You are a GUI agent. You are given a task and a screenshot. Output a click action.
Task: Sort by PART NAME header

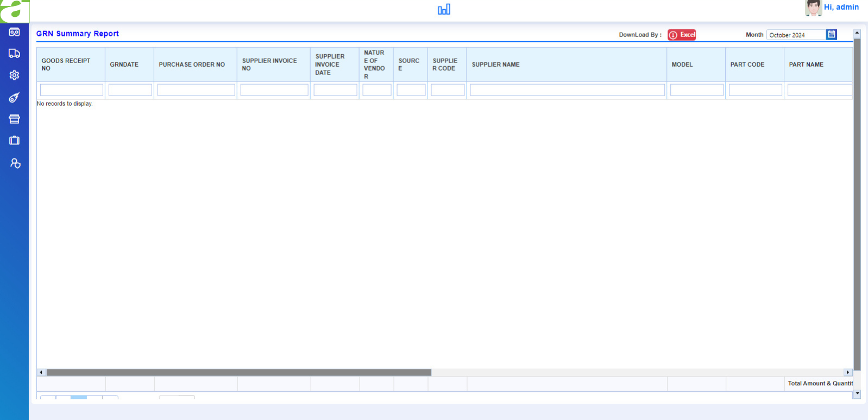[806, 65]
